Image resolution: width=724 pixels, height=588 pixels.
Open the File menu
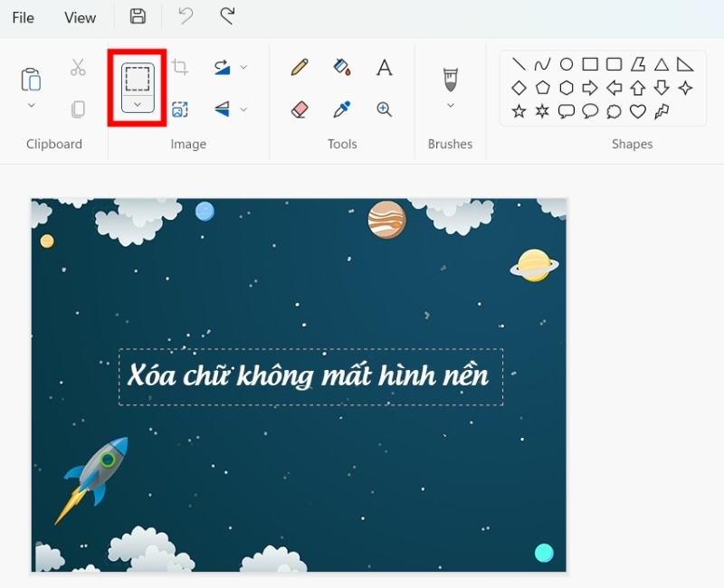point(23,17)
